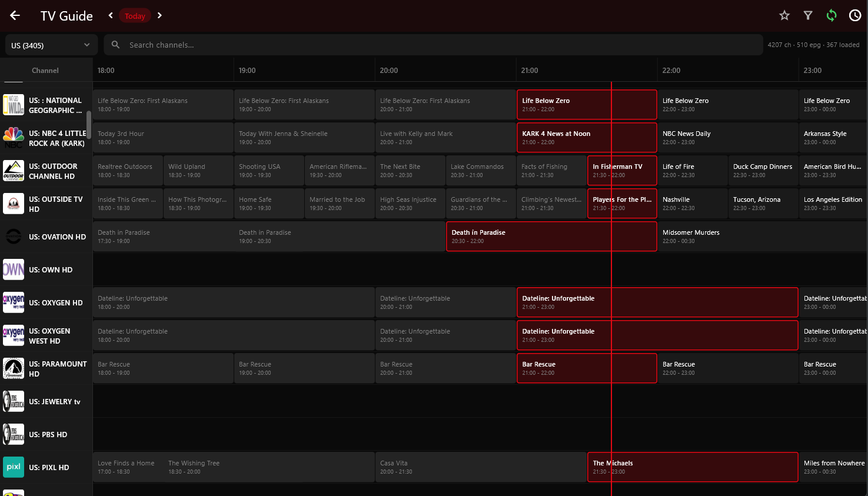This screenshot has width=868, height=496.
Task: Click the channel list scrollbar
Action: [x=89, y=118]
